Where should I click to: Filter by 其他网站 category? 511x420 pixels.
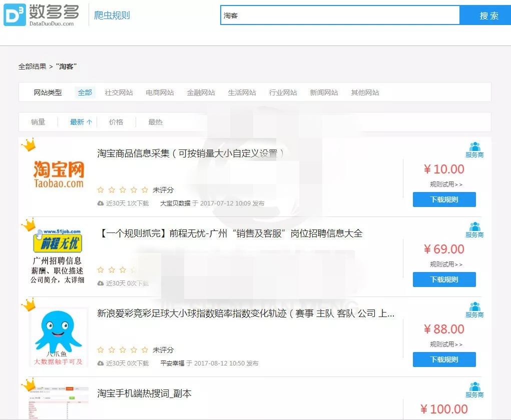point(365,92)
